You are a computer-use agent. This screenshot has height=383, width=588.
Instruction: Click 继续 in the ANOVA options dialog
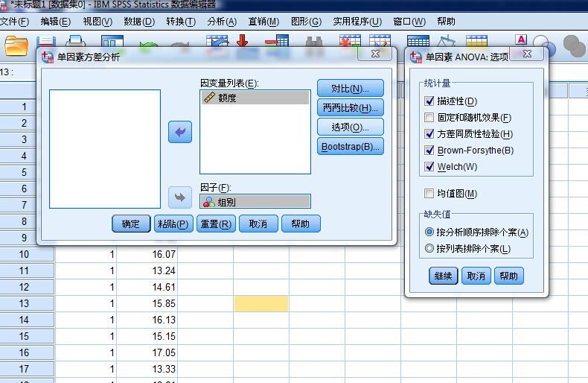point(444,276)
